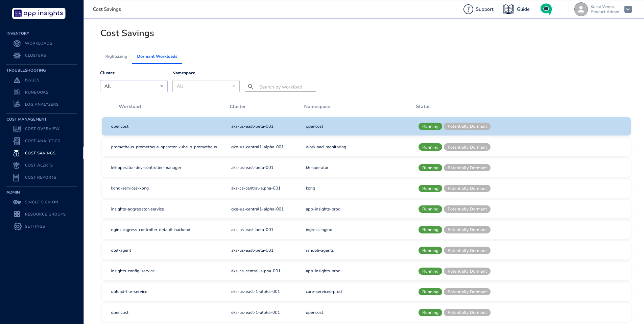Screen dimensions: 644x324
Task: Open Log Analyzers icon in sidebar
Action: click(17, 104)
